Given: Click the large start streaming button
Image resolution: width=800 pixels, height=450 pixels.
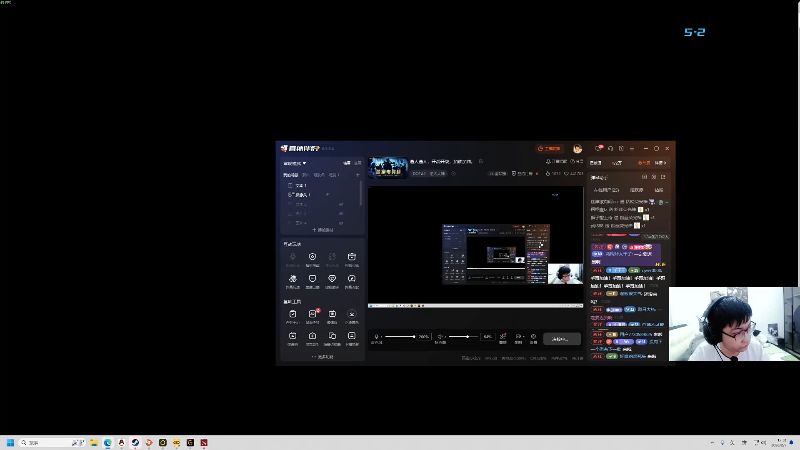Looking at the screenshot, I should [562, 339].
